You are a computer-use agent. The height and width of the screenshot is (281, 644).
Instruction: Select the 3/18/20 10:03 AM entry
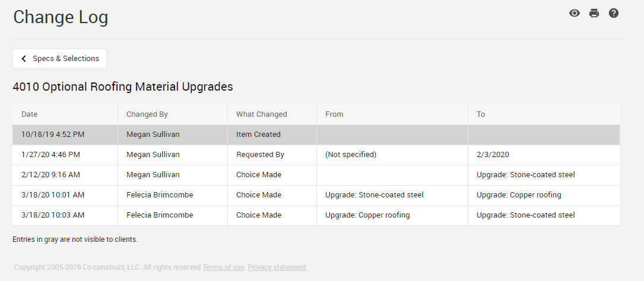53,215
